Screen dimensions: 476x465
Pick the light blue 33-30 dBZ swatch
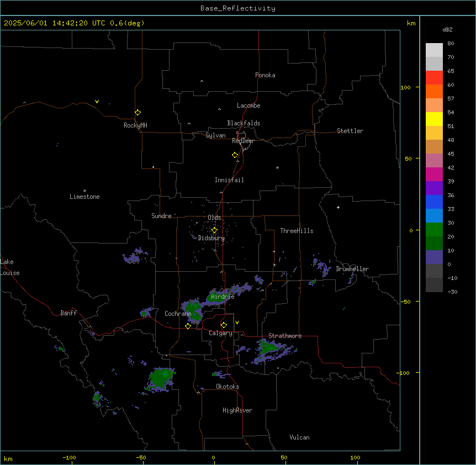(x=434, y=215)
